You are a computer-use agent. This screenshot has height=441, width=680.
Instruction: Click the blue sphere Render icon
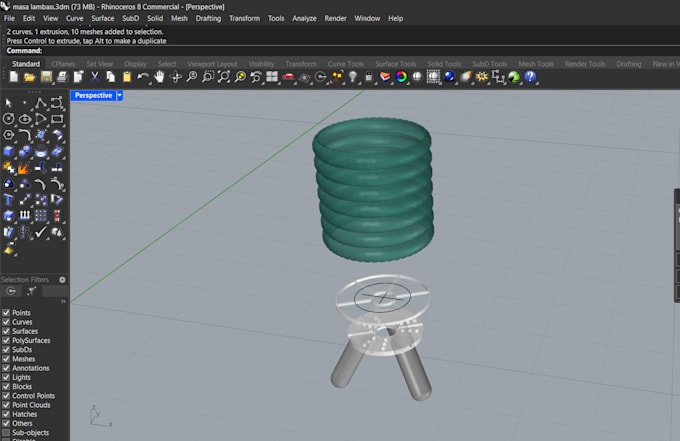[x=449, y=77]
